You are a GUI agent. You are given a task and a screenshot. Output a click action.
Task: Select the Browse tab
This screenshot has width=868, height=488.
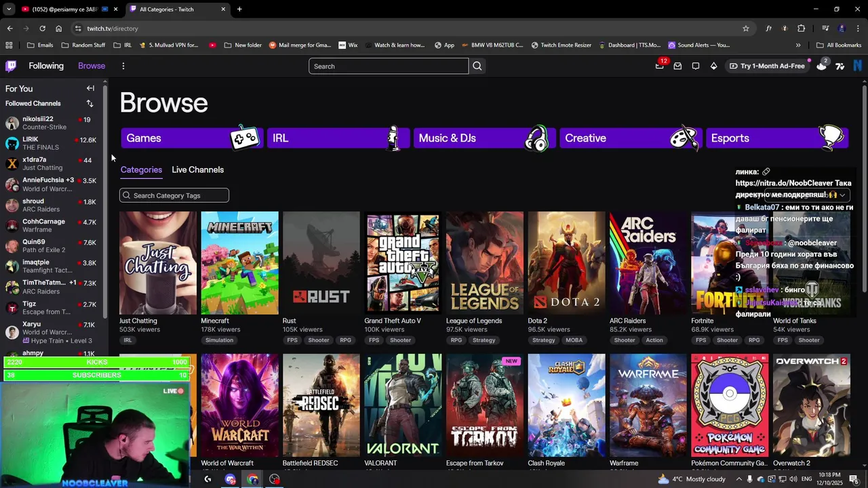(92, 66)
